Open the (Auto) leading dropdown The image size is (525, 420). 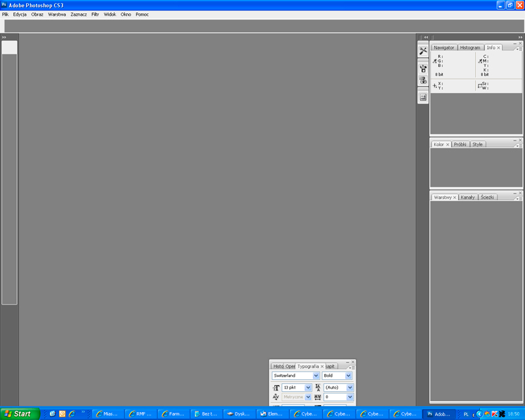pyautogui.click(x=350, y=388)
